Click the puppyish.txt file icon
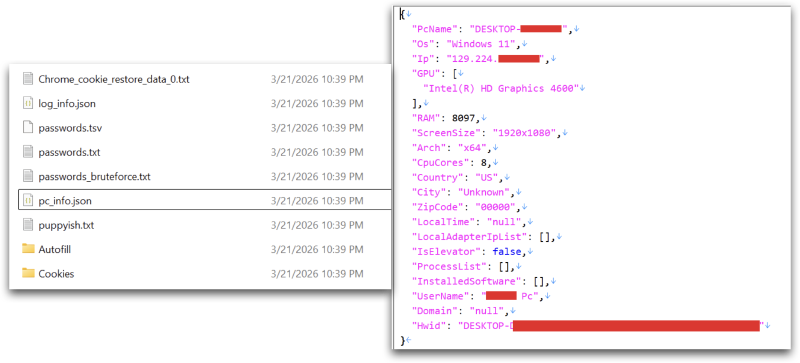Screen dimensions: 800x363 pos(28,225)
